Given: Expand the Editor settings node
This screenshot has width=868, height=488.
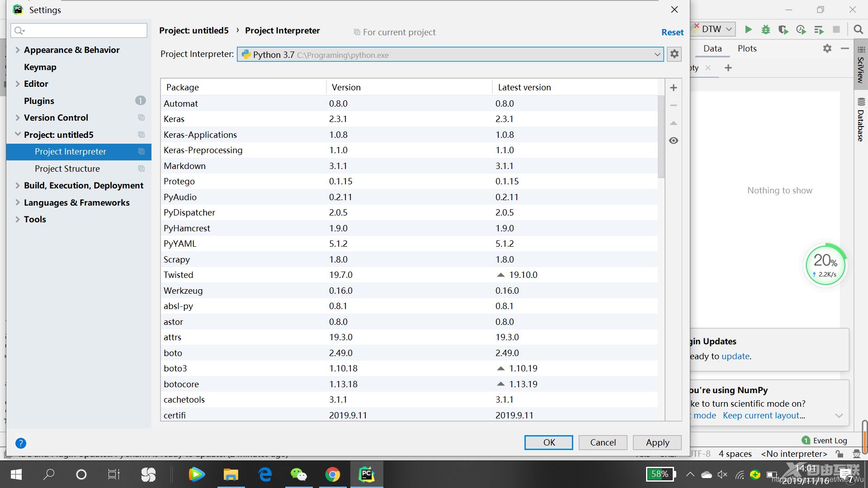Looking at the screenshot, I should pyautogui.click(x=18, y=84).
